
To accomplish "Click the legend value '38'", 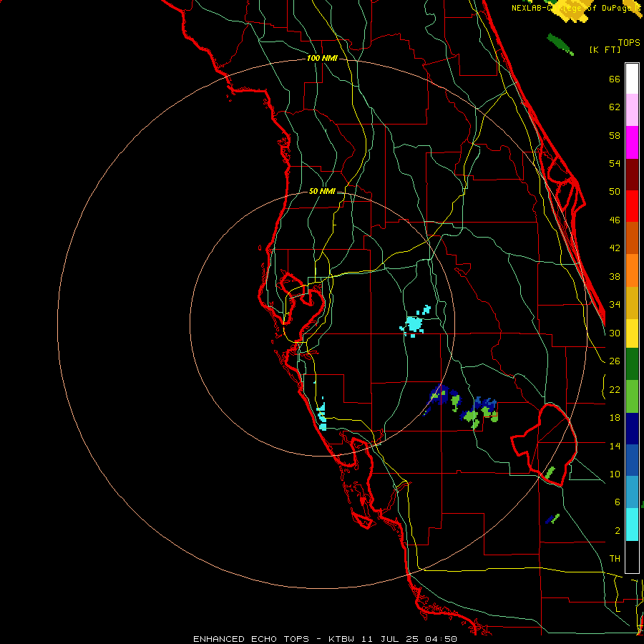I will [x=615, y=276].
